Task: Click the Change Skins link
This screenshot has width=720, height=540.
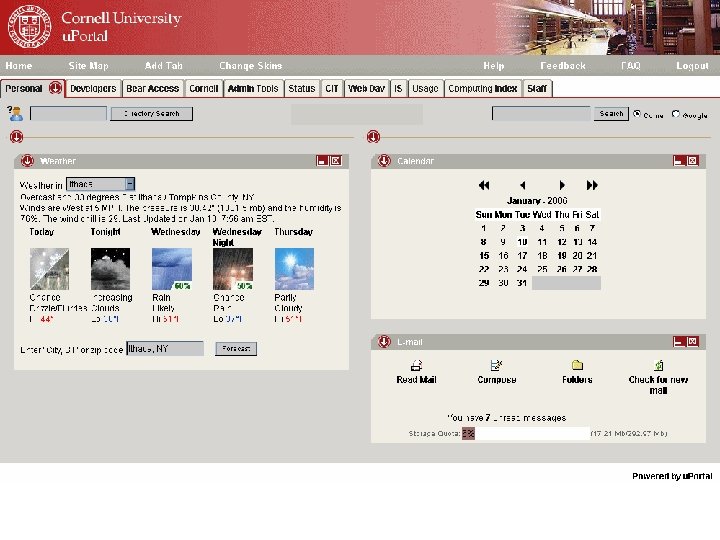Action: [x=251, y=66]
